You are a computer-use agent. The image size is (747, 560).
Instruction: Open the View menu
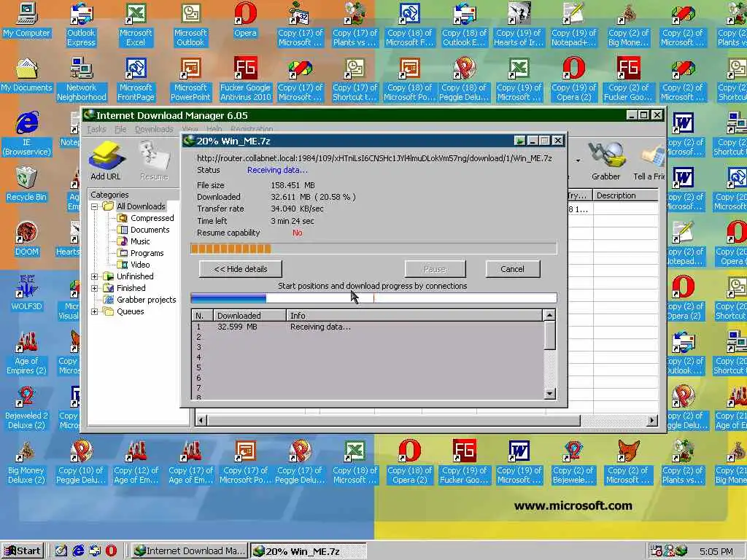pos(190,129)
